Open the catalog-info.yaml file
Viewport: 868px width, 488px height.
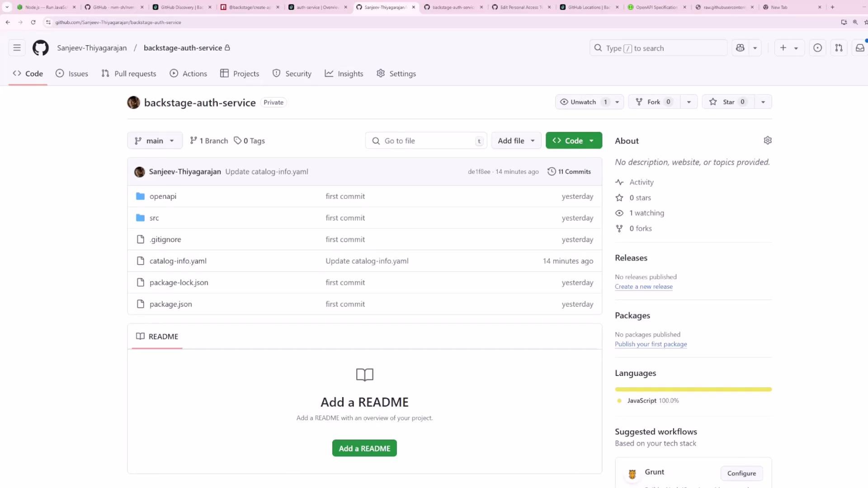pos(178,261)
